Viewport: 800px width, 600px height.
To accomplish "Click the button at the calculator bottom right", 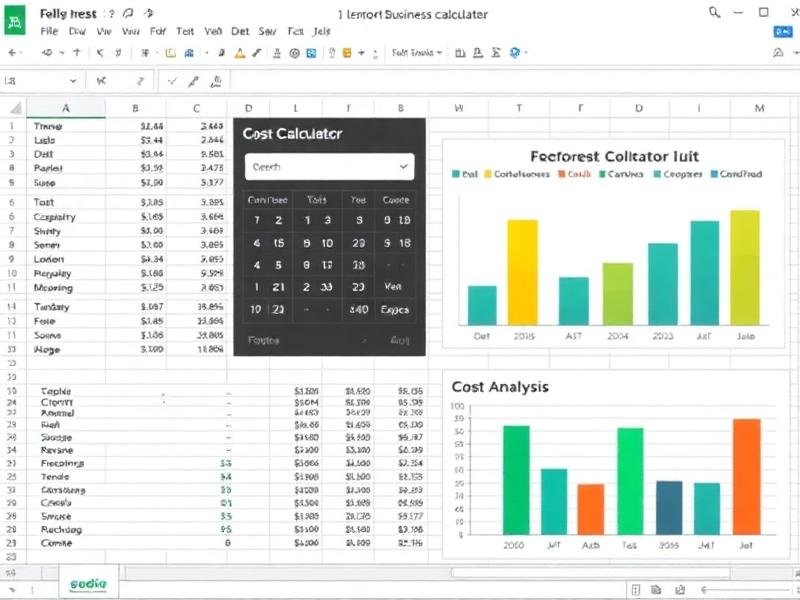I will coord(400,340).
